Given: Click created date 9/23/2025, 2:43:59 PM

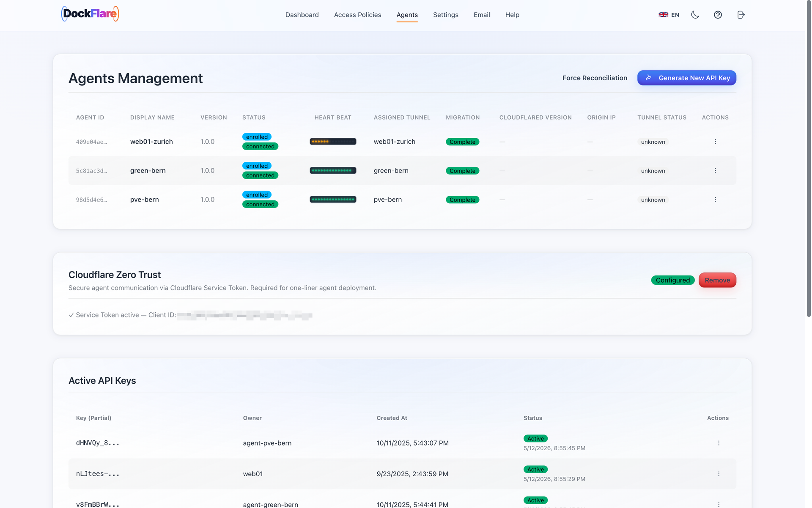Looking at the screenshot, I should (x=412, y=474).
